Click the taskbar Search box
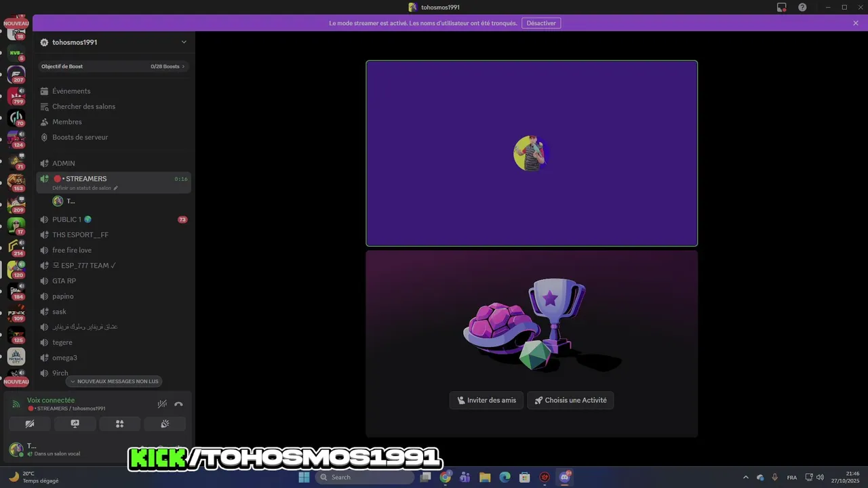 point(365,477)
